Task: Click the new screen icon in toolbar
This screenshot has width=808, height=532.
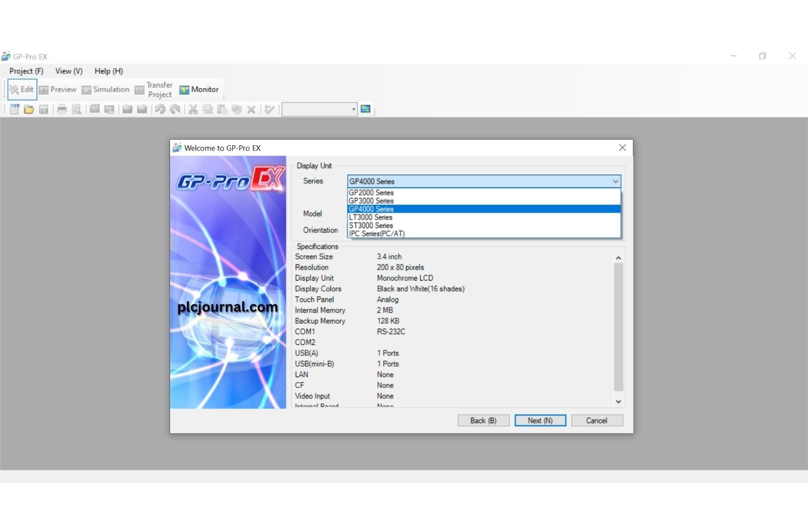Action: (95, 109)
